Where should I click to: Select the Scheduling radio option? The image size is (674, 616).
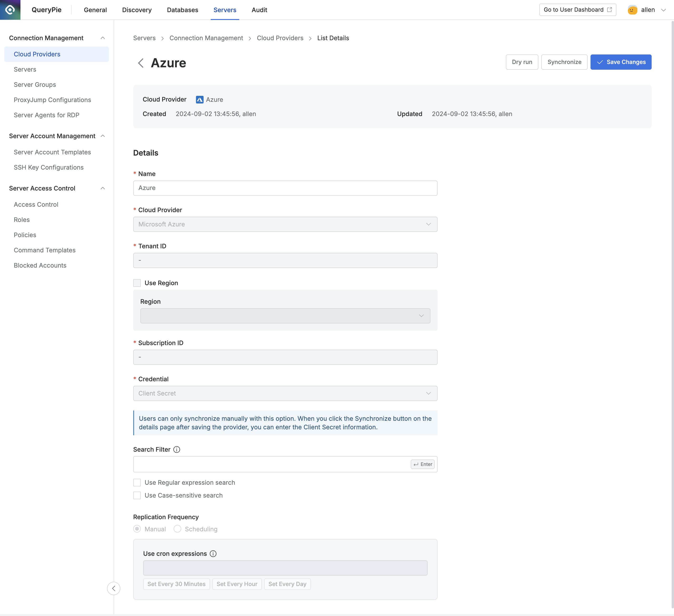click(177, 529)
